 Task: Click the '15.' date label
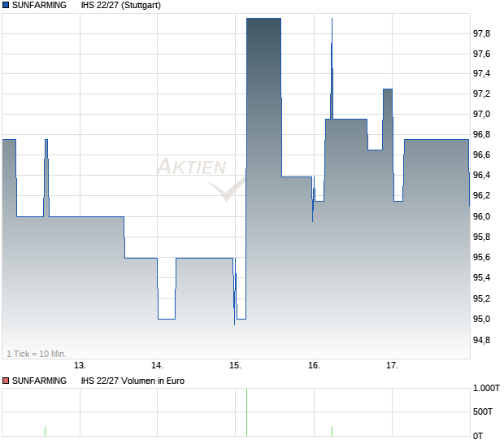pos(235,366)
